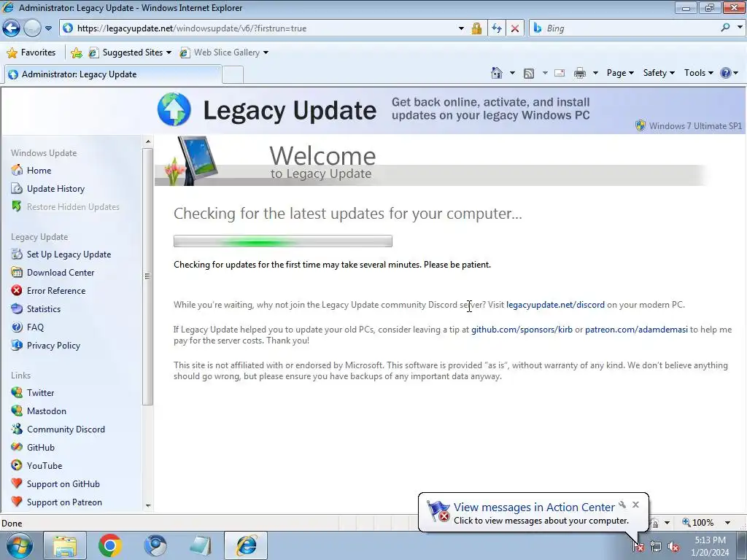Expand the Web Slice Gallery dropdown
747x560 pixels.
266,52
